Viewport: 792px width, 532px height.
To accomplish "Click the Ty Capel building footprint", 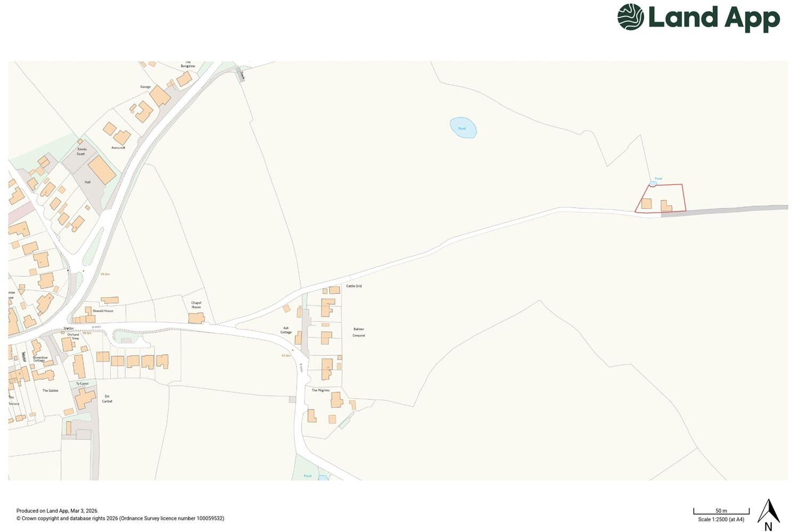I will pyautogui.click(x=84, y=399).
